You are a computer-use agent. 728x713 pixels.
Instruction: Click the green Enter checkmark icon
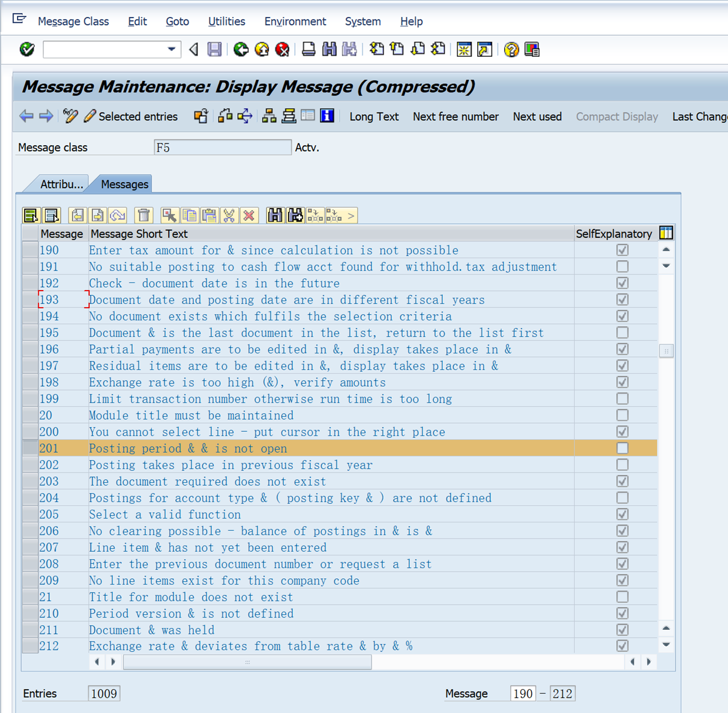(x=27, y=49)
